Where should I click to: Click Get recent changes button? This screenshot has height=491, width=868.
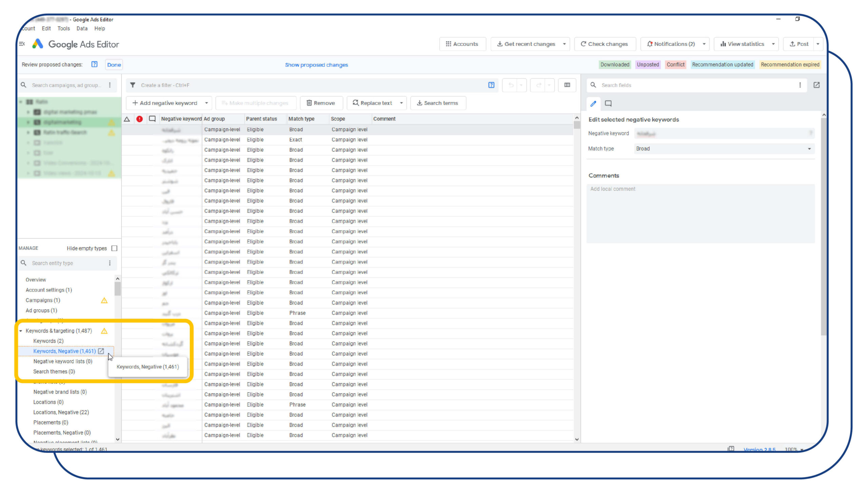point(526,44)
